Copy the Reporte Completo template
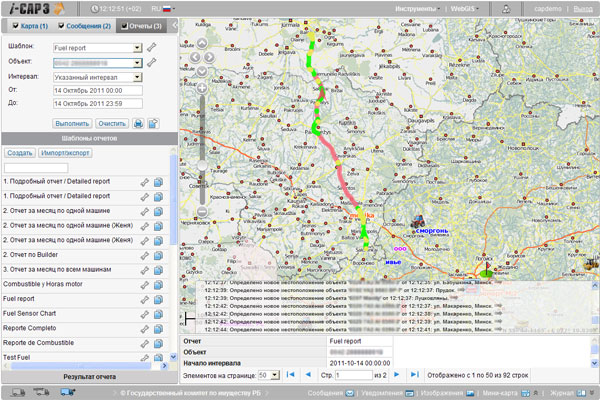The height and width of the screenshot is (400, 600). (x=158, y=329)
